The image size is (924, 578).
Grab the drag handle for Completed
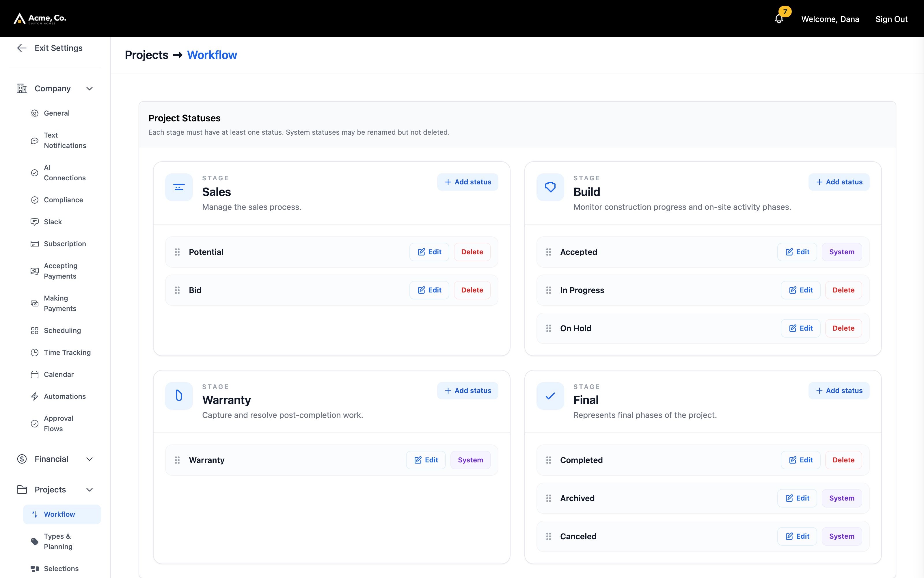click(549, 460)
